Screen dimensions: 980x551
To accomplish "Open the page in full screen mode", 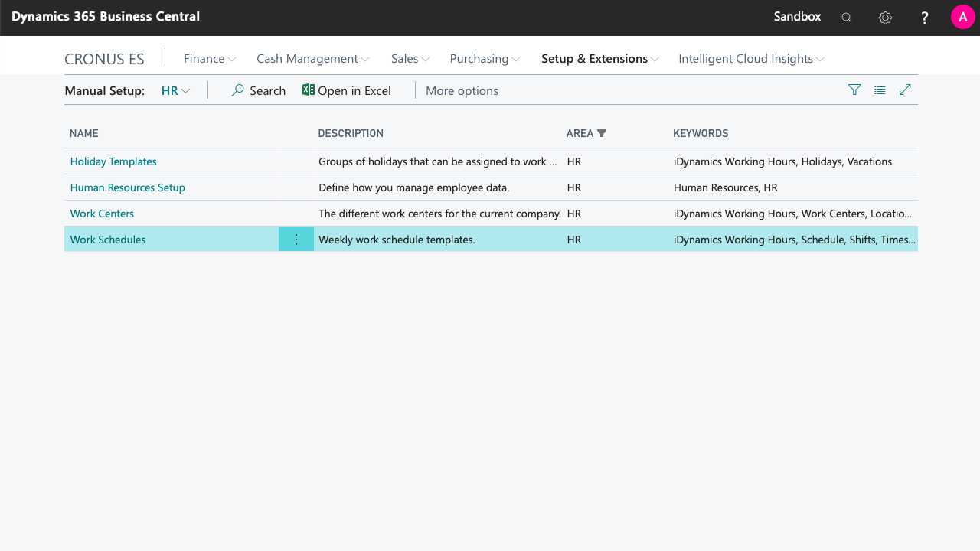I will (x=905, y=90).
